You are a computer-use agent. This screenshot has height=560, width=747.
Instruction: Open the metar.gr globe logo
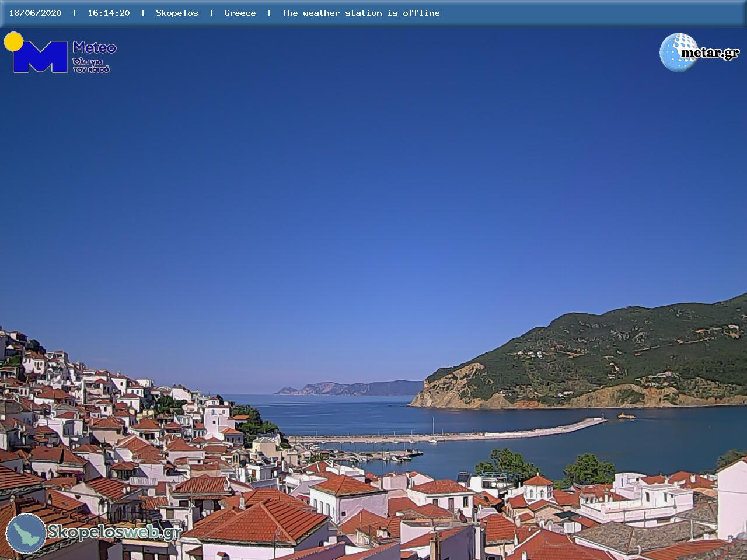click(x=679, y=52)
